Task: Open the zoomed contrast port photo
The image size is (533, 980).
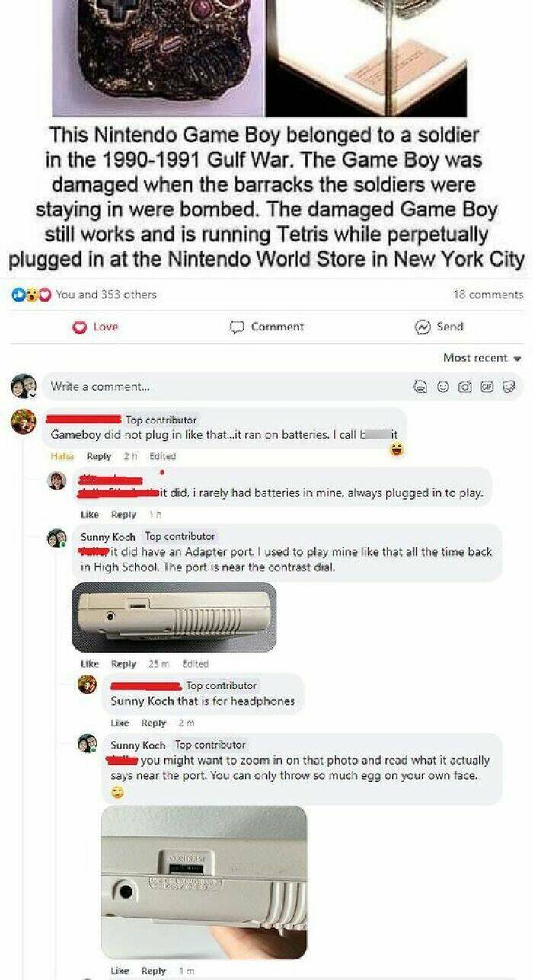Action: click(x=204, y=883)
